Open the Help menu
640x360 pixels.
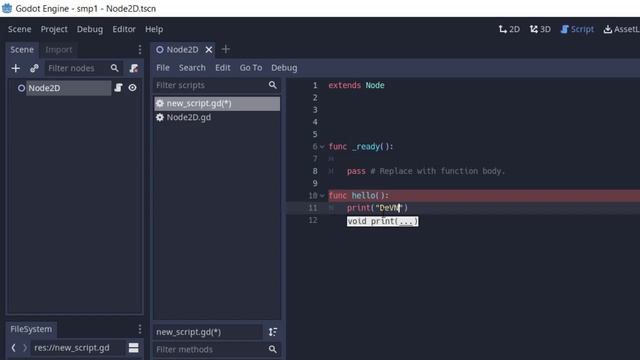pyautogui.click(x=154, y=29)
